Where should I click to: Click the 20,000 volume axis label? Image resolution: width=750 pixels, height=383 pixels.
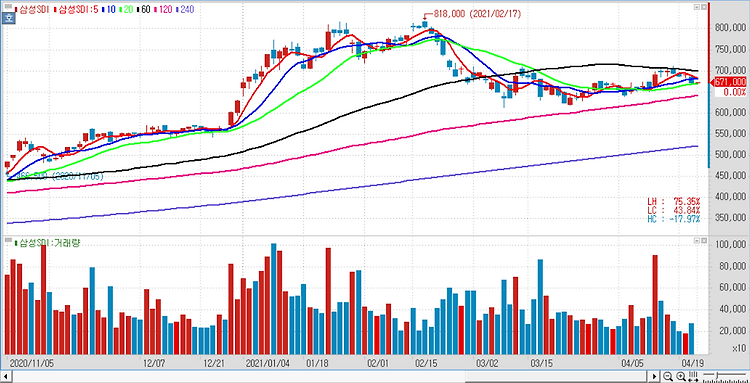tap(732, 331)
